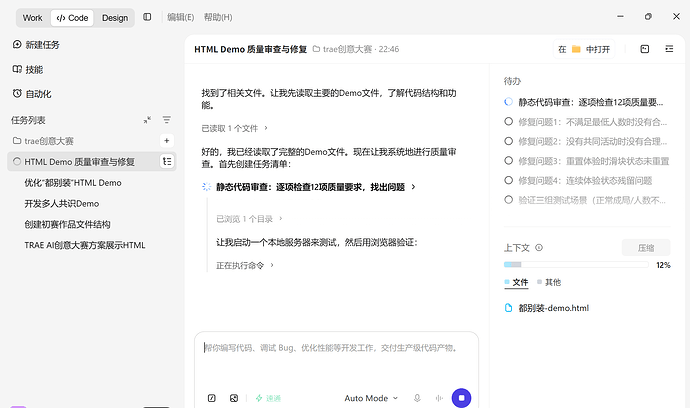The height and width of the screenshot is (408, 690).
Task: Click the preview panel icon in top right header
Action: tap(645, 49)
